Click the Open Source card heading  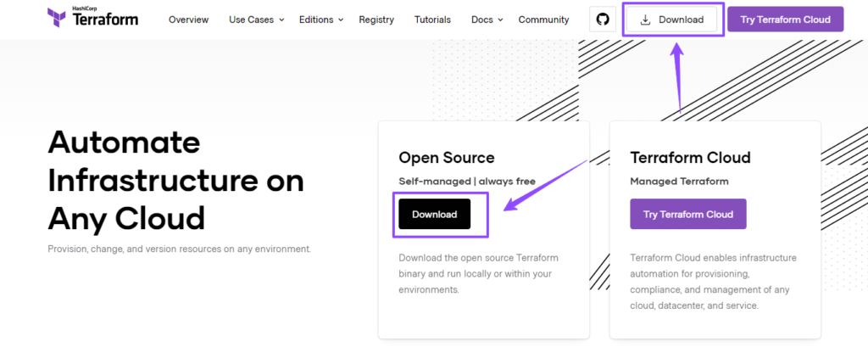click(x=446, y=158)
